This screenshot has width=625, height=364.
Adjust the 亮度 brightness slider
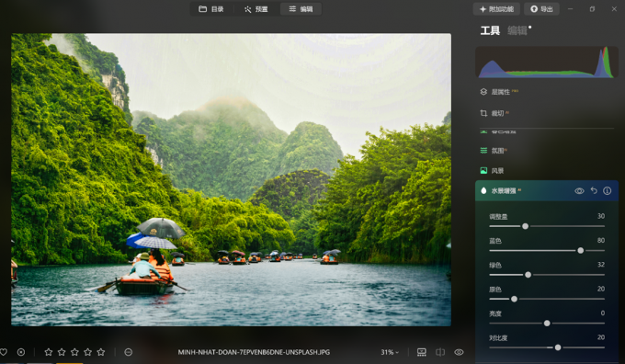[x=547, y=324]
